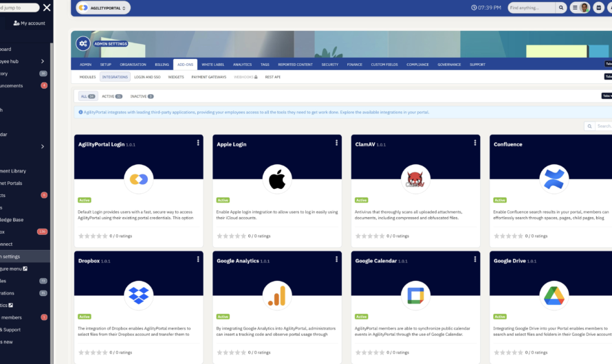The height and width of the screenshot is (364, 612).
Task: Click the Google Analytics bar chart logo
Action: [x=277, y=295]
